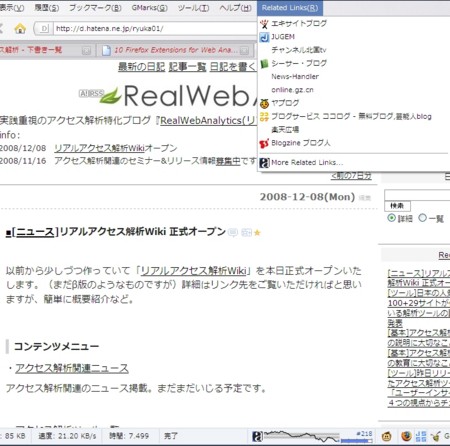The width and height of the screenshot is (450, 446).
Task: Select the 詳細 radio button
Action: [x=391, y=218]
